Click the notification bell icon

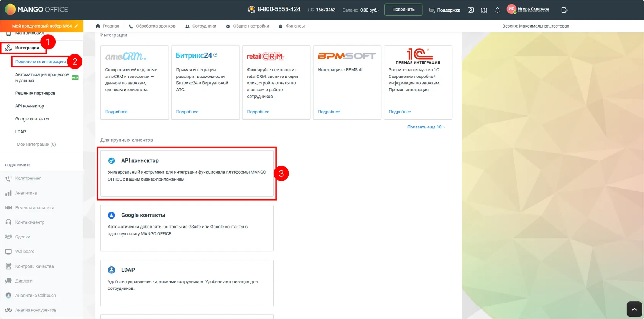(498, 10)
